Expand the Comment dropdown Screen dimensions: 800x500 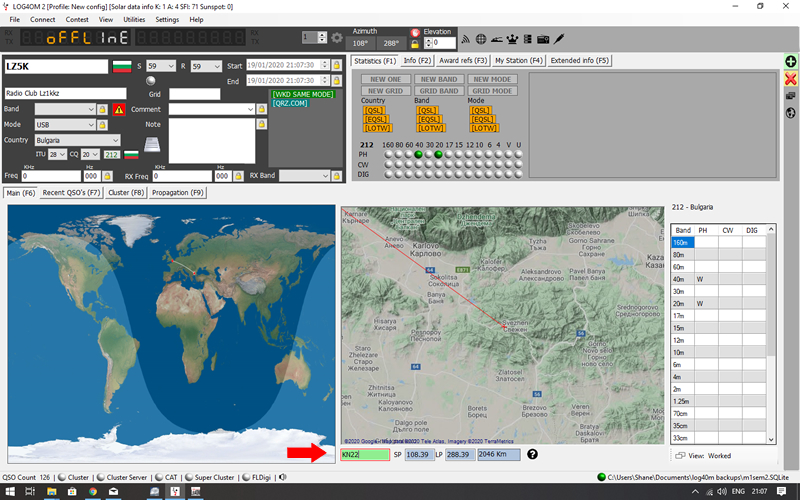[250, 109]
